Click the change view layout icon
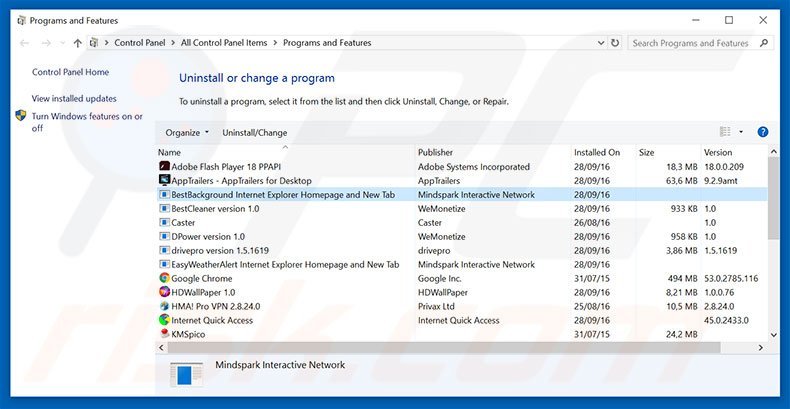The height and width of the screenshot is (409, 790). click(x=726, y=132)
